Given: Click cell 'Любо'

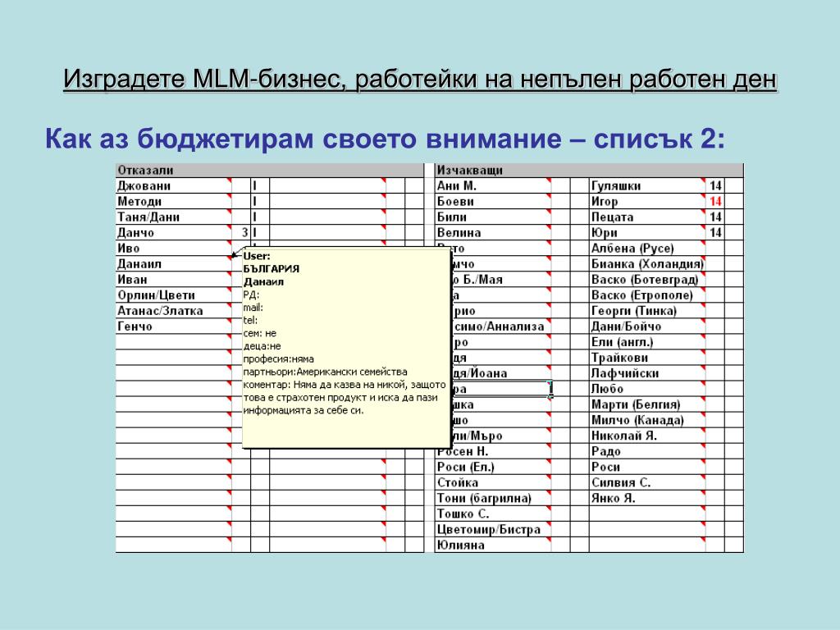Looking at the screenshot, I should 647,388.
